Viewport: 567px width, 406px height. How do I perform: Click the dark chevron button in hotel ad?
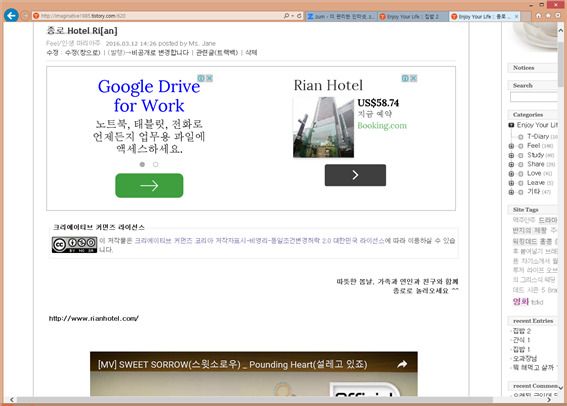click(355, 175)
